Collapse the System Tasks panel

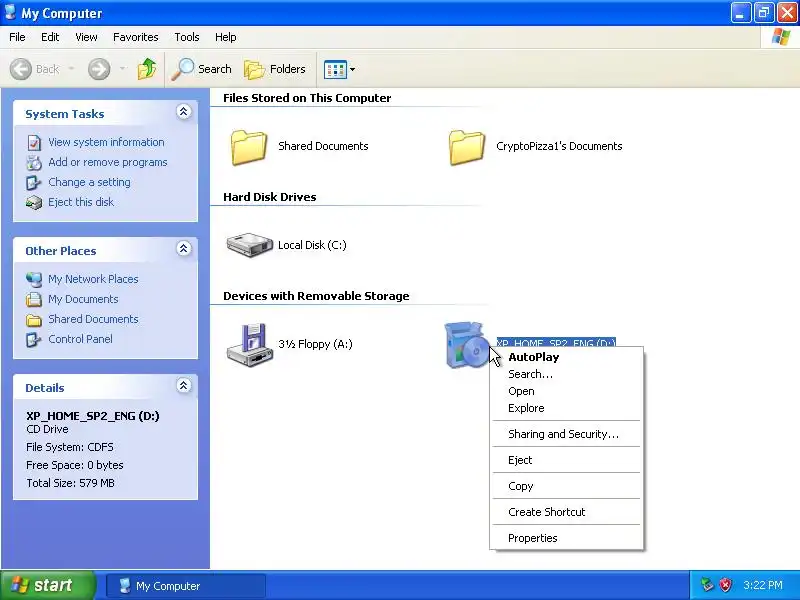click(184, 112)
